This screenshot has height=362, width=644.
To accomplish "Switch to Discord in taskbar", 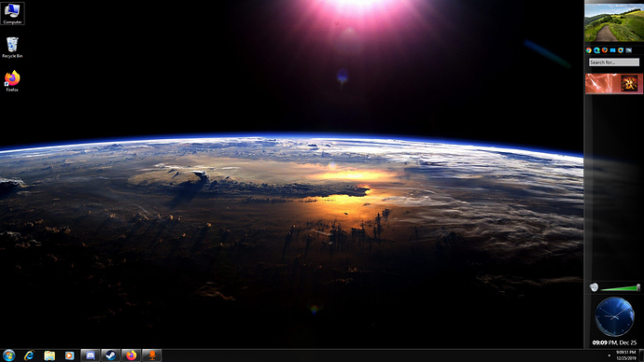I will click(91, 355).
